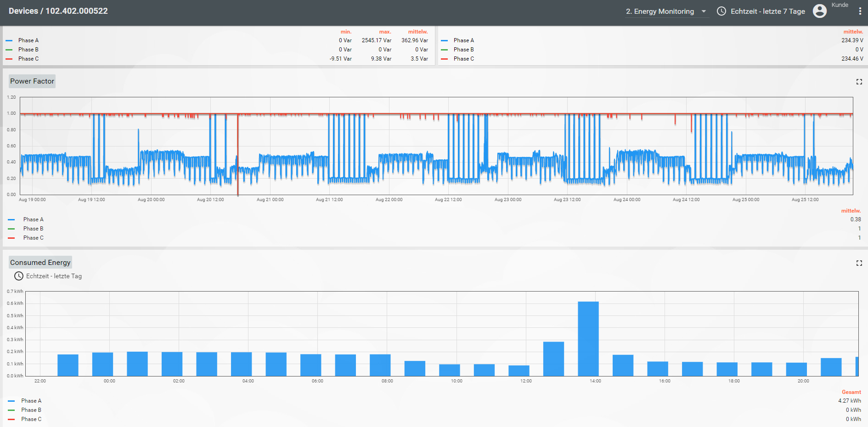Click the 2545.17 Var maximum value
Image resolution: width=868 pixels, height=427 pixels.
(377, 40)
